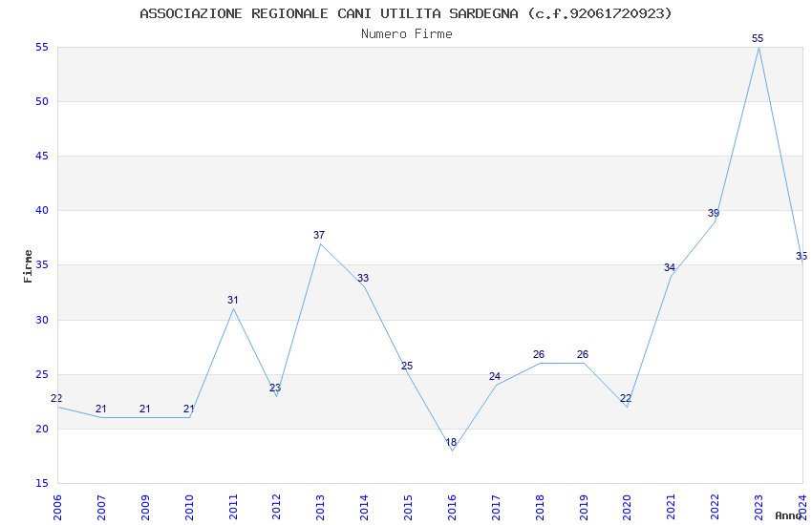Click the x-axis year 2018

pyautogui.click(x=540, y=507)
